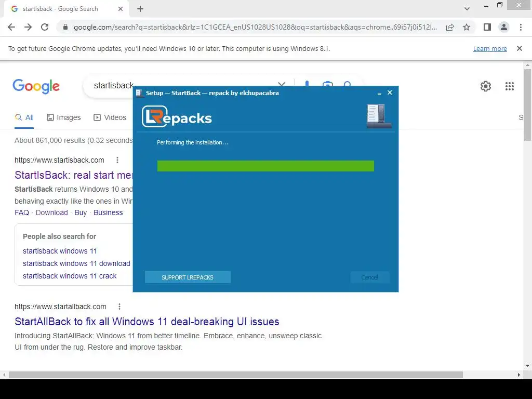Search for startisback windows 11 download
Viewport: 532px width, 399px height.
76,263
